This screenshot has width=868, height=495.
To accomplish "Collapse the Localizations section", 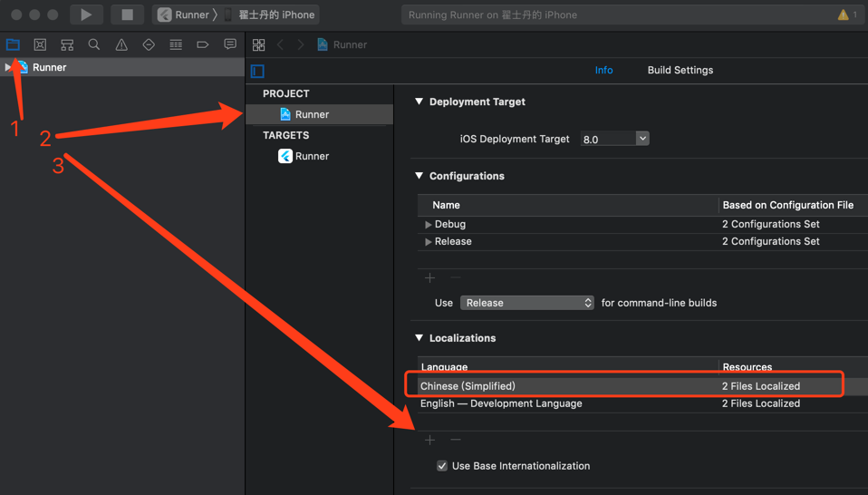I will (x=420, y=338).
